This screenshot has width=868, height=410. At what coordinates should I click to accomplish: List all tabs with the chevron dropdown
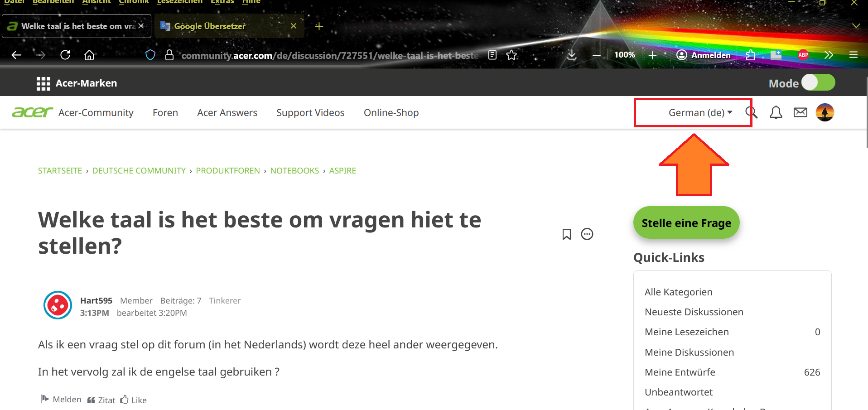856,26
